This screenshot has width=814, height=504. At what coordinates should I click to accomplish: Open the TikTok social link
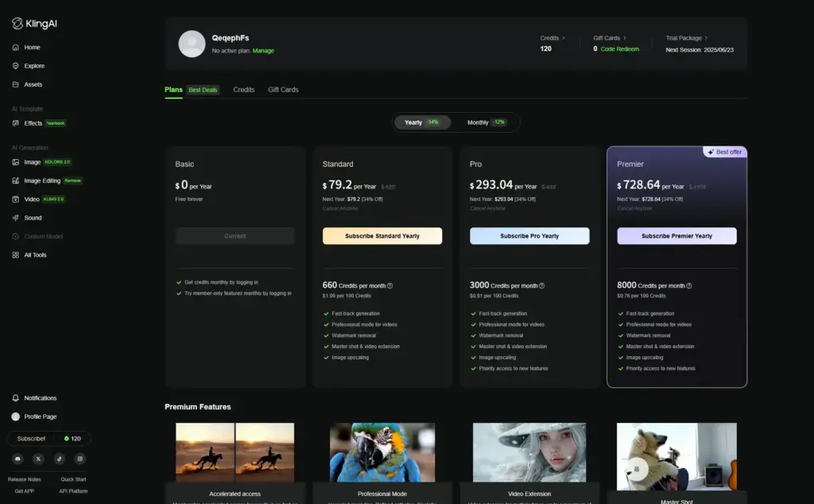click(59, 459)
